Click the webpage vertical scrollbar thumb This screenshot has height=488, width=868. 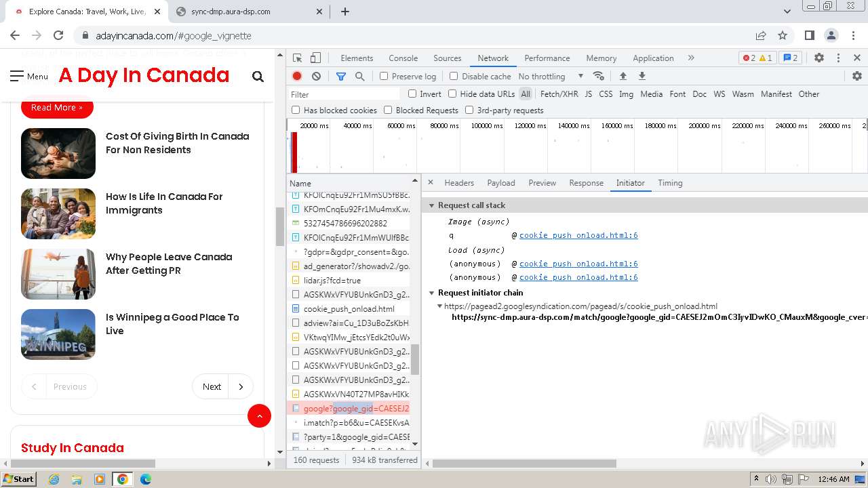point(279,226)
